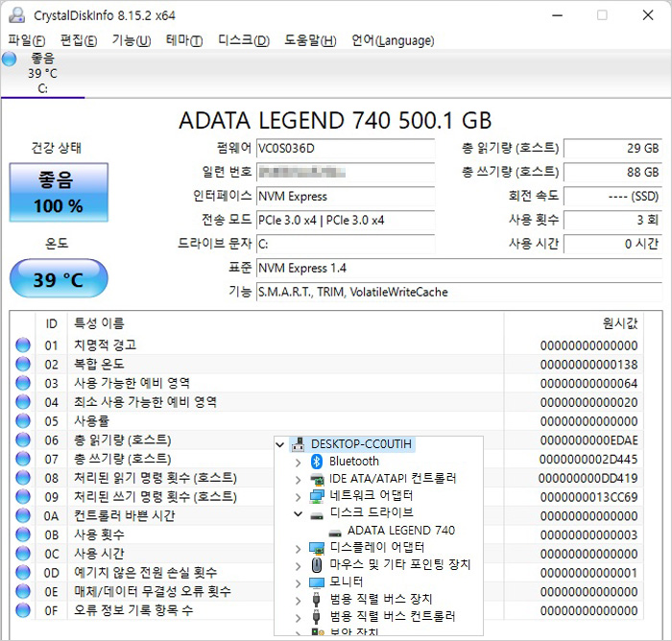Viewport: 672px width, 641px height.
Task: Expand the 디스플레이 어댑터 category
Action: click(299, 549)
